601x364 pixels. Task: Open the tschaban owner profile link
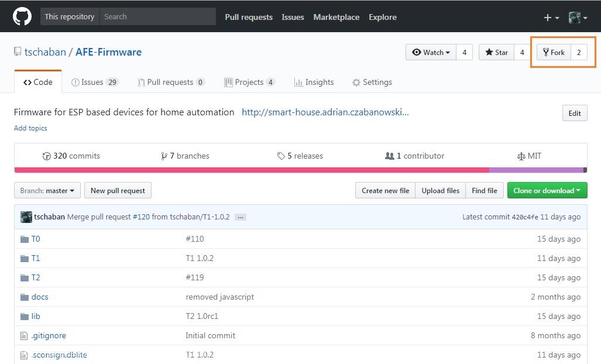pos(45,52)
